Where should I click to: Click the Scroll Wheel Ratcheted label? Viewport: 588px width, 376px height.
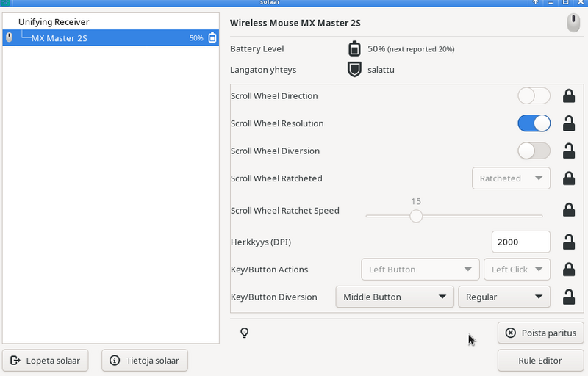(x=276, y=178)
